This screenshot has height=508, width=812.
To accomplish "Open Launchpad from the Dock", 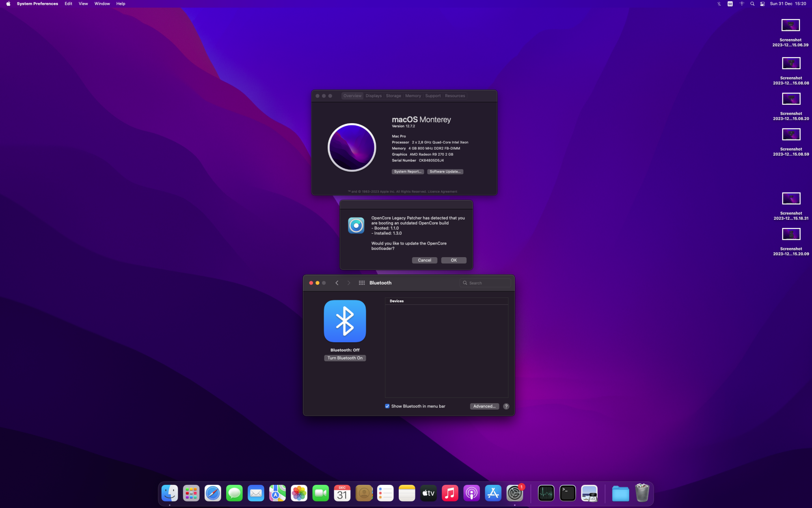I will click(191, 493).
